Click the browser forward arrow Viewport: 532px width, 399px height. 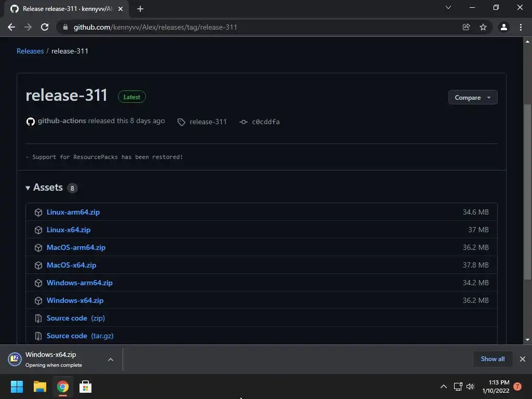tap(28, 27)
